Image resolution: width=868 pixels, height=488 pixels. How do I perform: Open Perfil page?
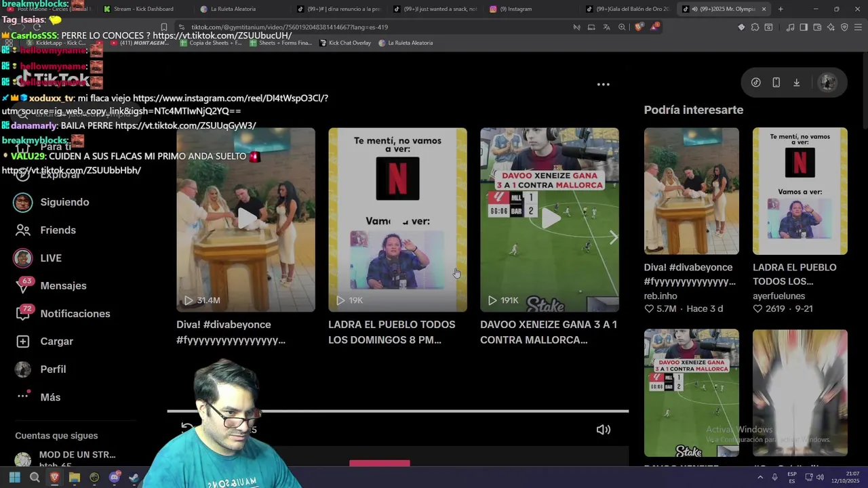(x=41, y=369)
